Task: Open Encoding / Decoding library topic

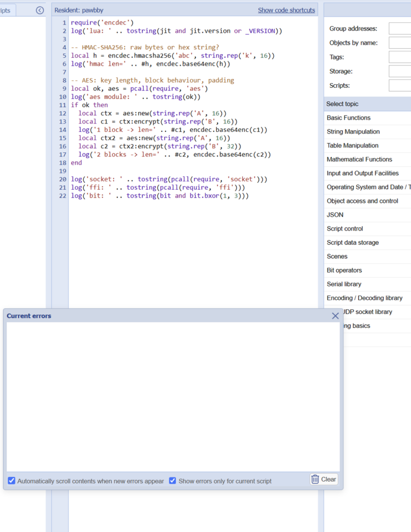Action: pos(367,298)
